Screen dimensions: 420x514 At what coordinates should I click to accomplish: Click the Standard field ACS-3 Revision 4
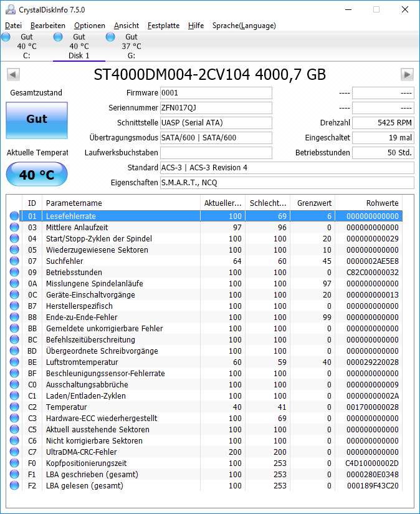tap(287, 168)
